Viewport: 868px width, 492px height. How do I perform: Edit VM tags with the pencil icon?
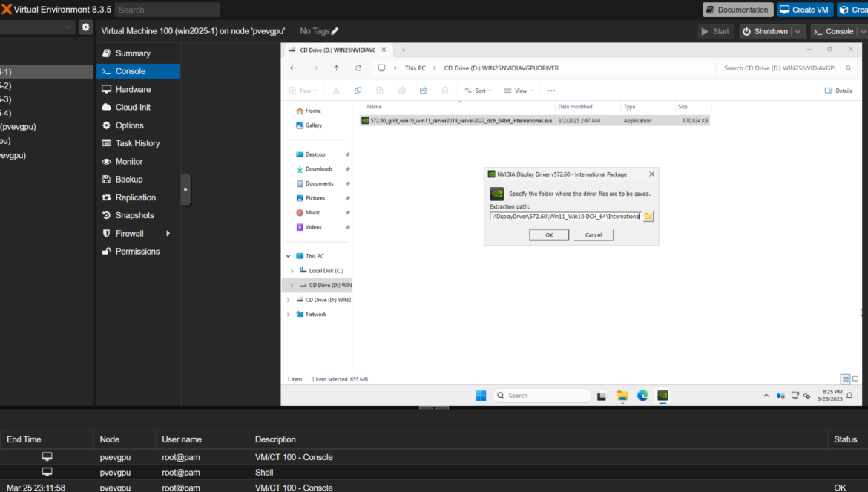[335, 32]
